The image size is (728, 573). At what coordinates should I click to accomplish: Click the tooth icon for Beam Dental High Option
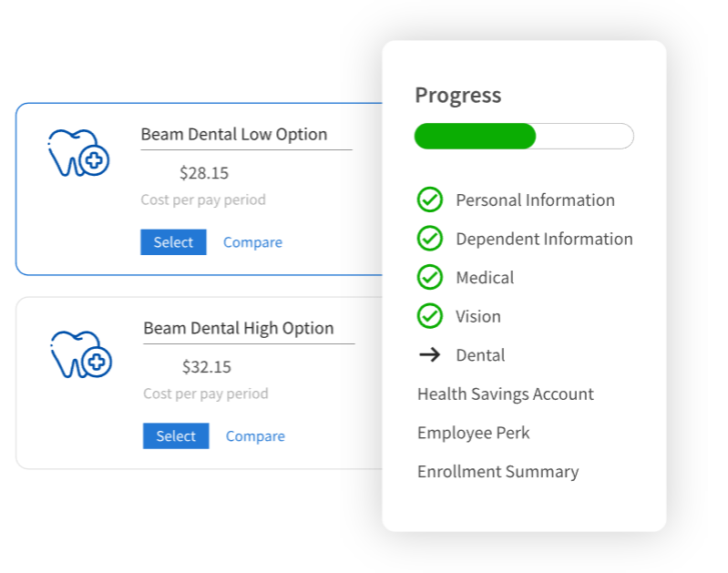(x=81, y=354)
